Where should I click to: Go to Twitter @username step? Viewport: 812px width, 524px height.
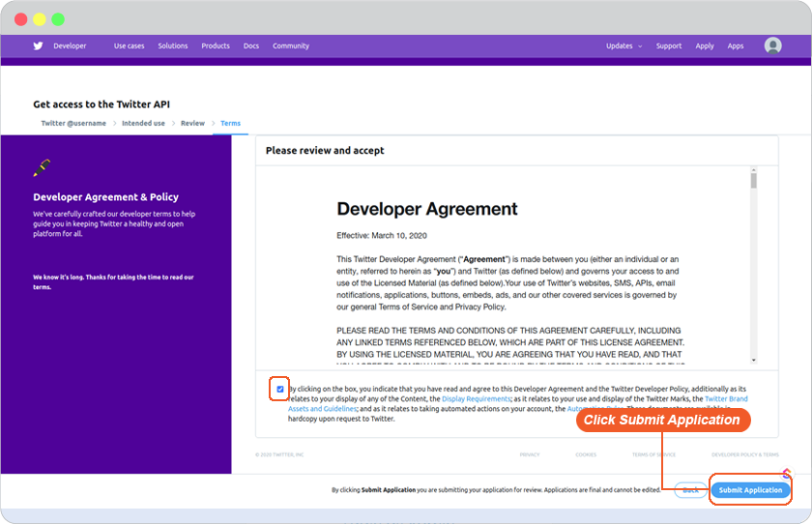[x=73, y=123]
